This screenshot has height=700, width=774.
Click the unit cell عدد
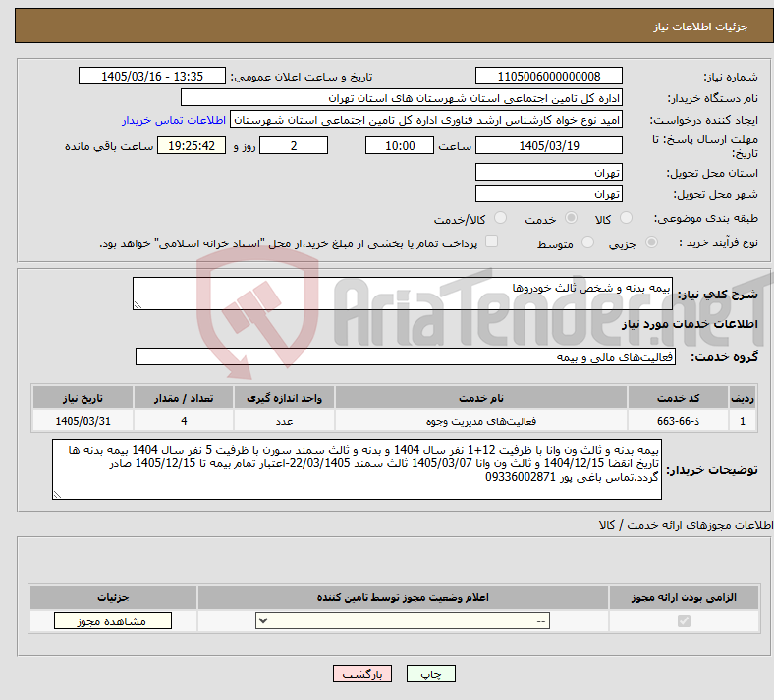(284, 421)
